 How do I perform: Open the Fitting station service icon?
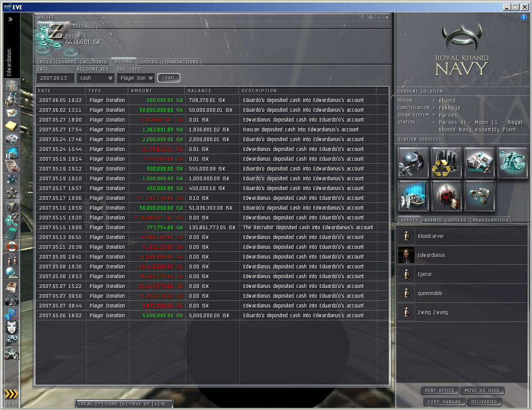coord(512,162)
